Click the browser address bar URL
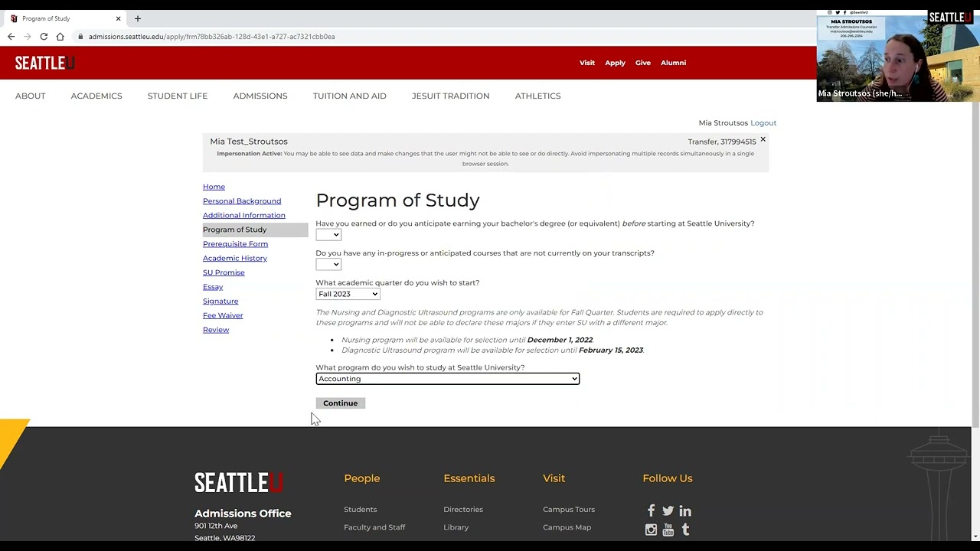The width and height of the screenshot is (980, 551). (x=211, y=37)
